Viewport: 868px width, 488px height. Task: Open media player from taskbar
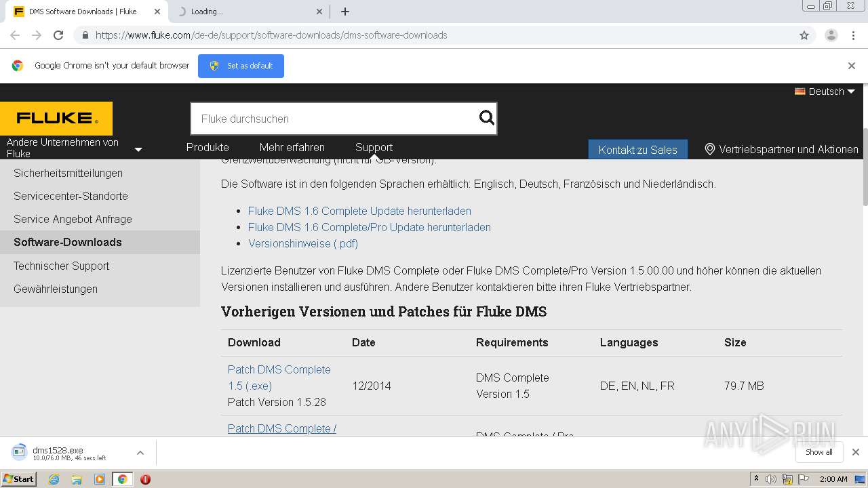(x=100, y=479)
